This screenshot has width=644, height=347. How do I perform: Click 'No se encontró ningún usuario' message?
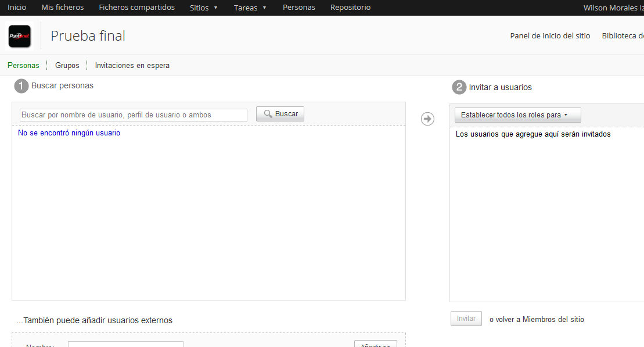69,133
